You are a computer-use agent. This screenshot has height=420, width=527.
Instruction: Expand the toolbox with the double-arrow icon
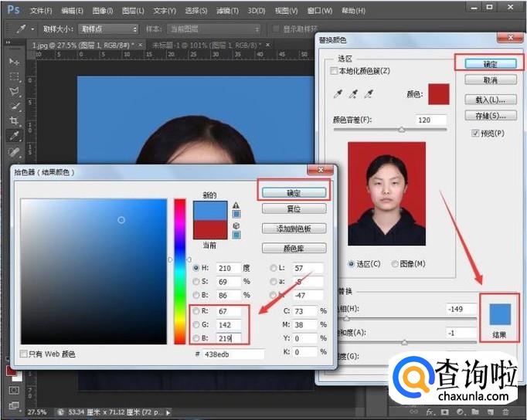point(8,42)
